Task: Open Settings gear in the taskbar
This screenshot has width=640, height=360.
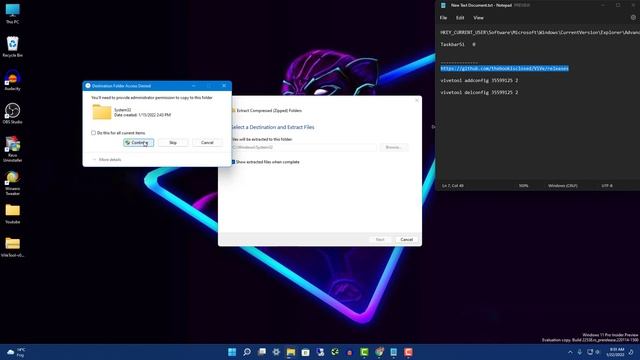Action: click(x=276, y=352)
